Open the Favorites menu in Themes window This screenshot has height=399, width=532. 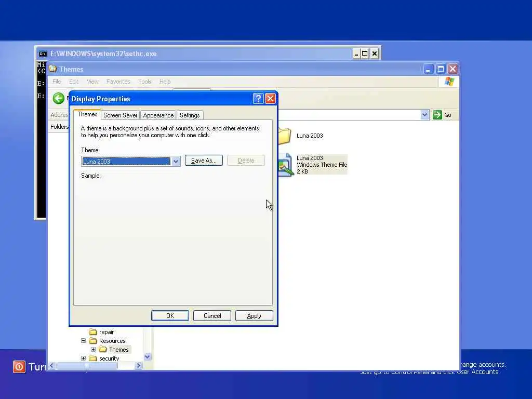118,82
